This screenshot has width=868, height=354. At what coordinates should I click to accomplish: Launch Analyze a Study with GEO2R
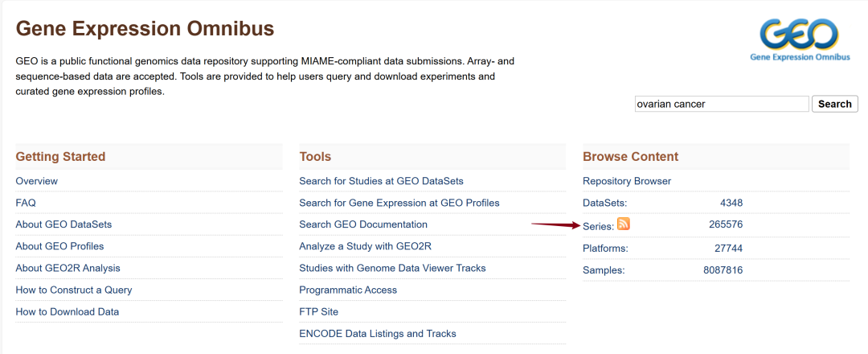(365, 246)
